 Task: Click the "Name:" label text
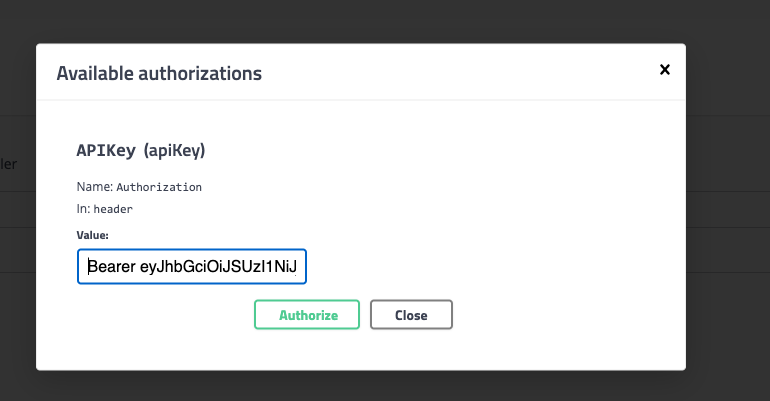[x=94, y=187]
